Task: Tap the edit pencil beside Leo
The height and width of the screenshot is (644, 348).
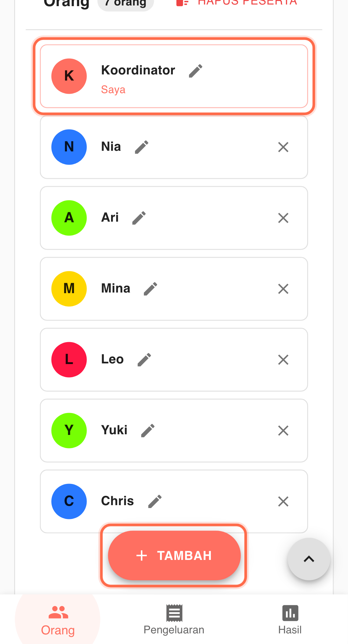Action: coord(144,360)
